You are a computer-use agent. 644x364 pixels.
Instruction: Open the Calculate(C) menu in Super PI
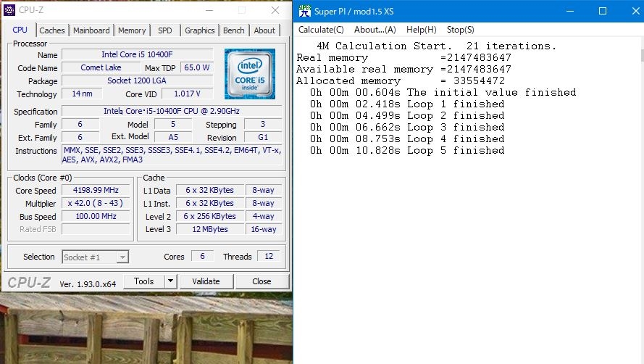point(321,30)
